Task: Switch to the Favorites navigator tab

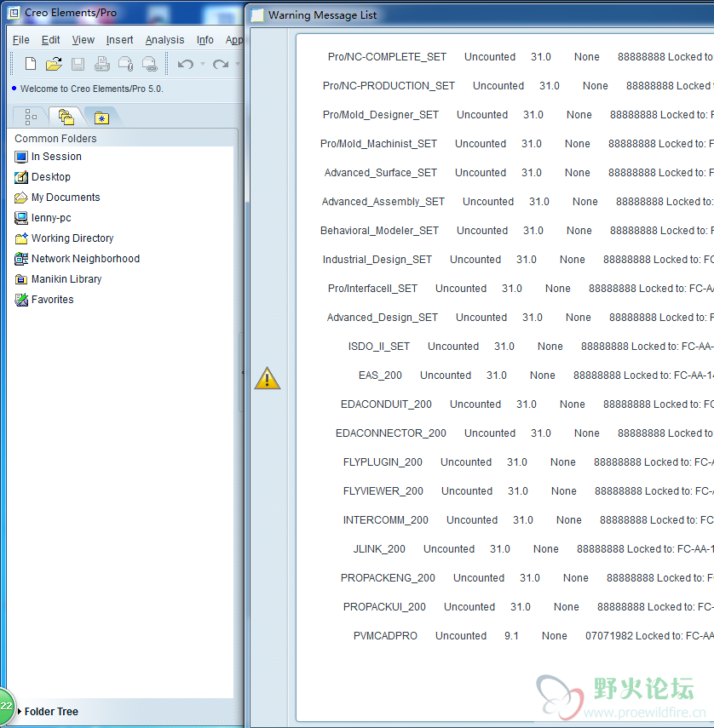Action: click(101, 118)
